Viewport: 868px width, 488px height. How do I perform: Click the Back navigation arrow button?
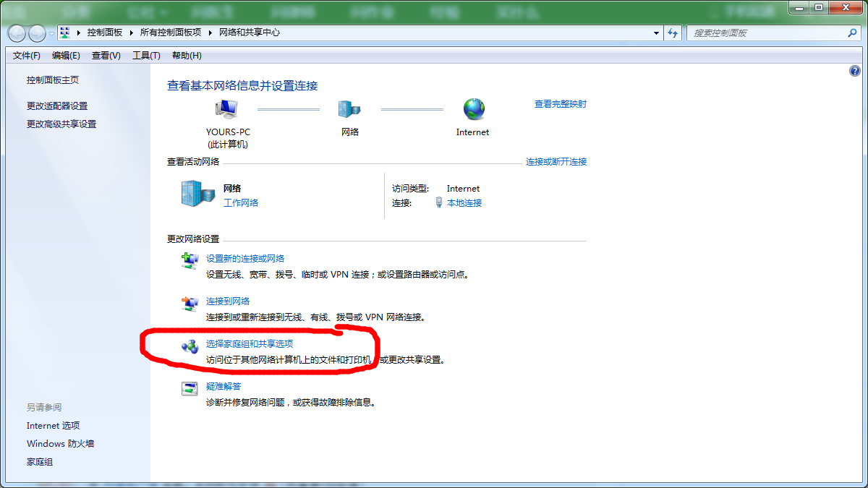[x=17, y=33]
